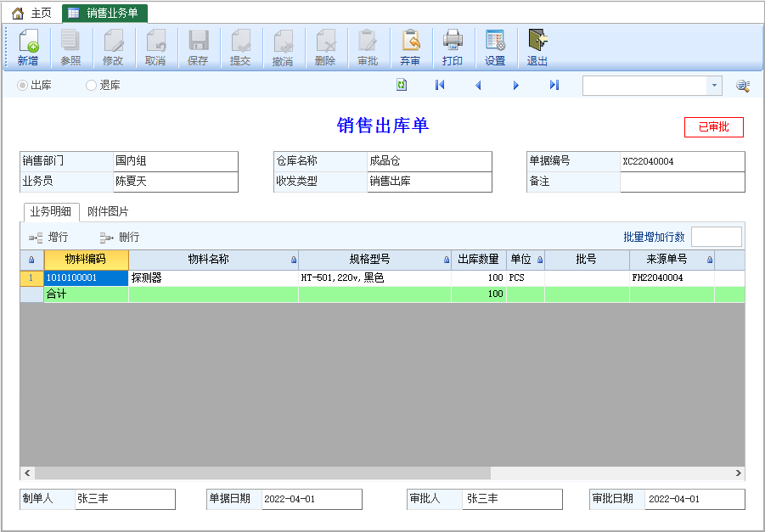Click the search magnifier icon

tap(743, 86)
